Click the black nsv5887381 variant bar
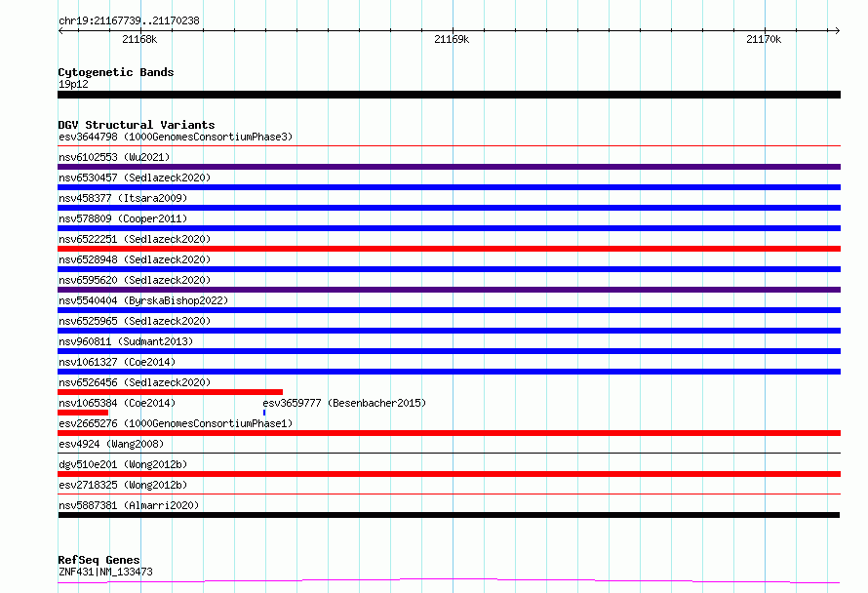 point(449,515)
